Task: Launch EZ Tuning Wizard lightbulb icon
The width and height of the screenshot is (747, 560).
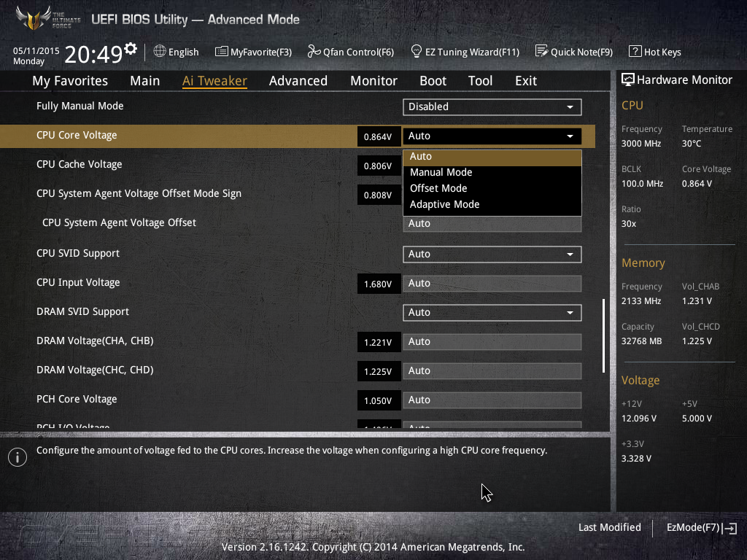Action: click(416, 52)
